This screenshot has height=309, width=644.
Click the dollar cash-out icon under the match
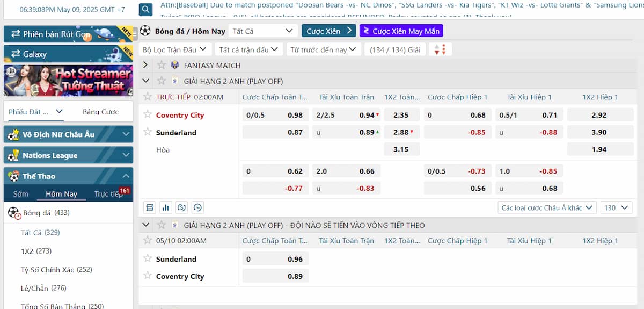pos(181,207)
